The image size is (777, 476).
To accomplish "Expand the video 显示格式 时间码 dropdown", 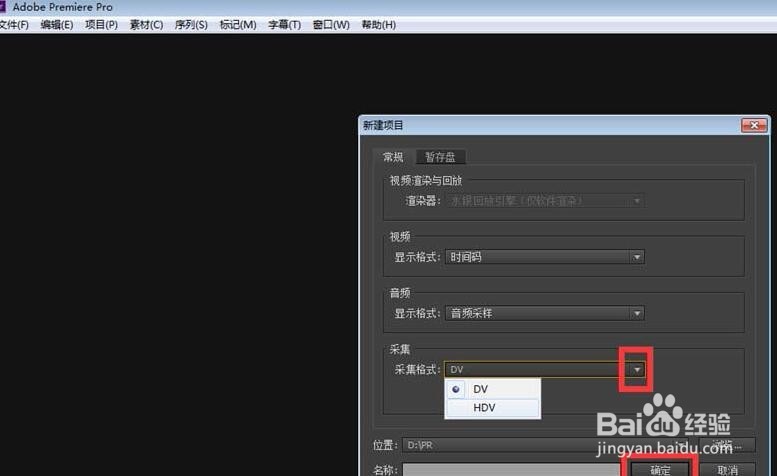I will coord(545,257).
